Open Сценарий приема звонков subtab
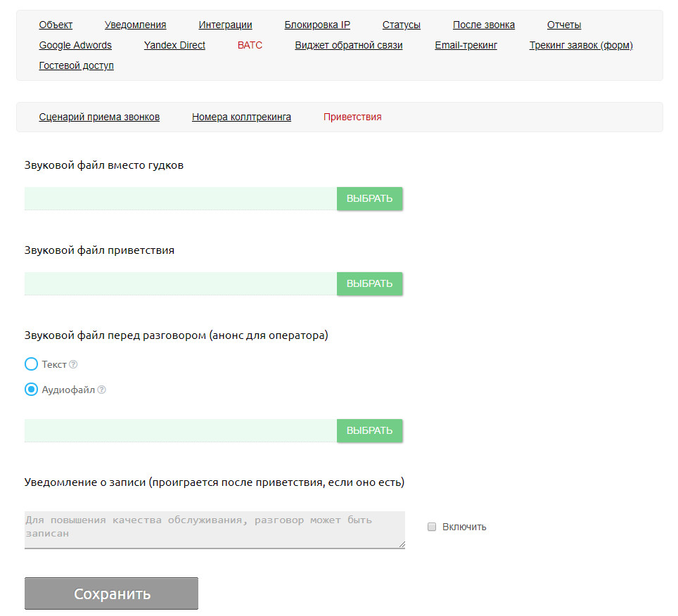 [99, 117]
